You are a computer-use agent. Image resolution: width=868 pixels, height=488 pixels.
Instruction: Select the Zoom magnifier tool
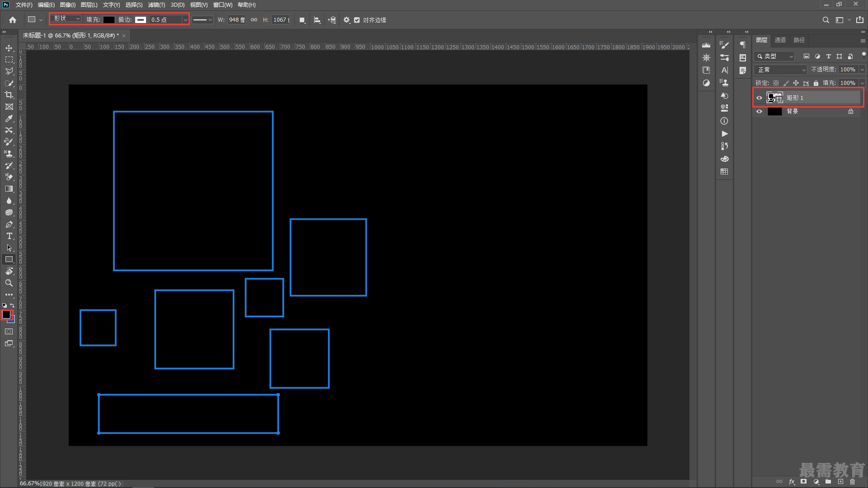click(9, 283)
